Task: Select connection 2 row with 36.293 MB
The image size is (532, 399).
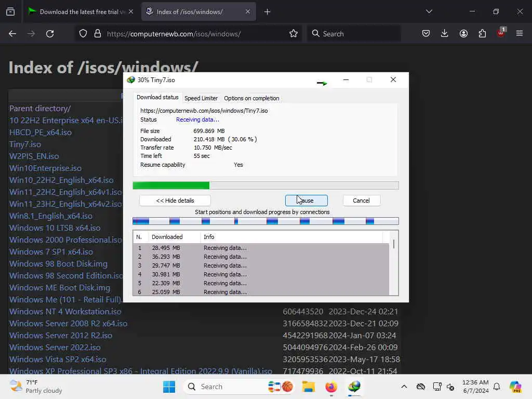Action: [x=261, y=257]
